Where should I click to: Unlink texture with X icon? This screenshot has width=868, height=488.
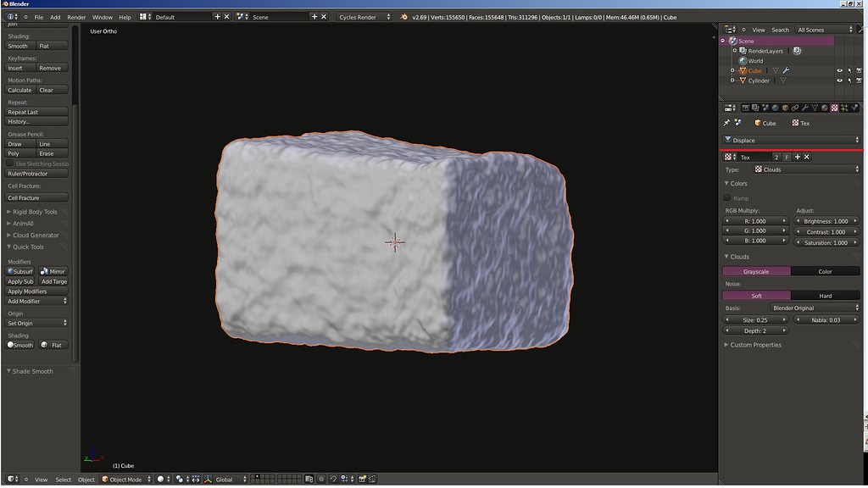(807, 157)
